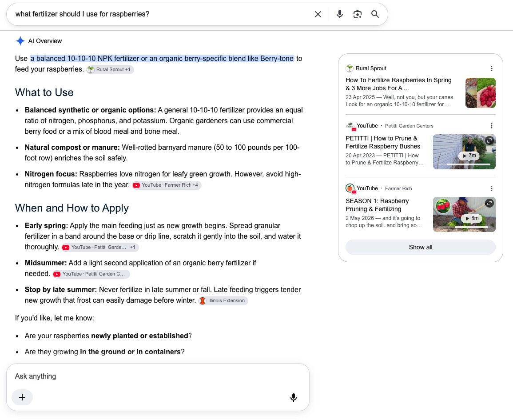Screen dimensions: 513x420
Task: Open the Illinois Extension source chip
Action: (223, 300)
